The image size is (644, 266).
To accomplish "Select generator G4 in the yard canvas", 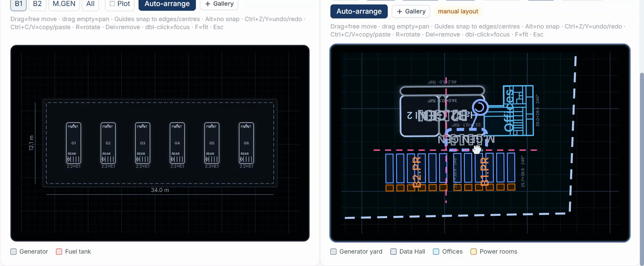I will pyautogui.click(x=177, y=143).
